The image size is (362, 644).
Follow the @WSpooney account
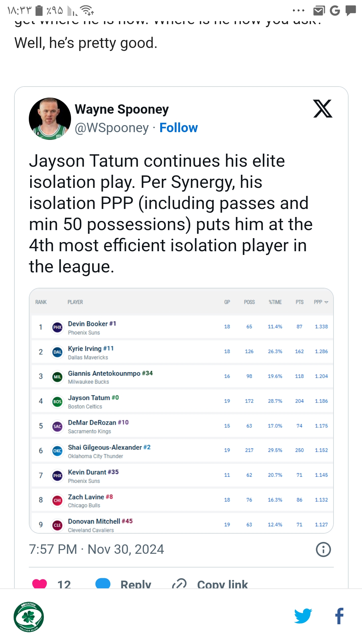[x=178, y=128]
